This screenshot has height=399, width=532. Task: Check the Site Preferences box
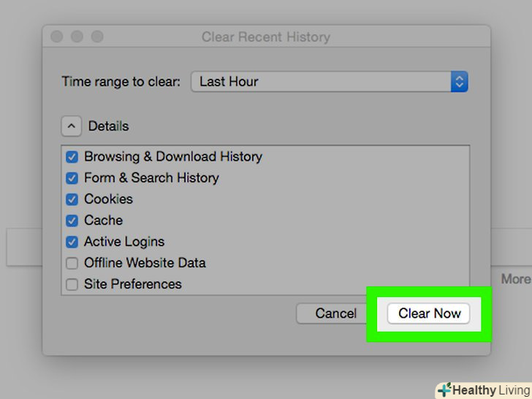tap(72, 284)
